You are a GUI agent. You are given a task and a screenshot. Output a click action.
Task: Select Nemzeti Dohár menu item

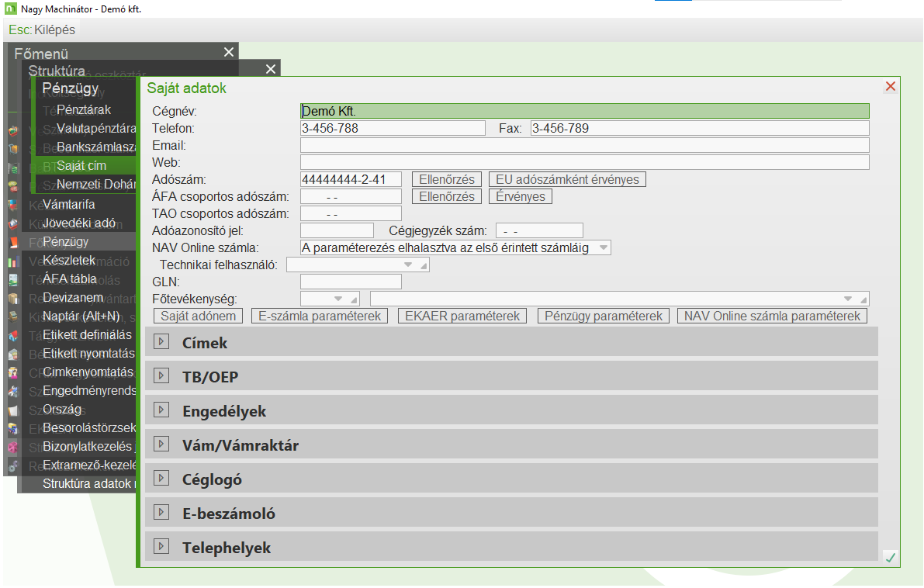click(96, 185)
